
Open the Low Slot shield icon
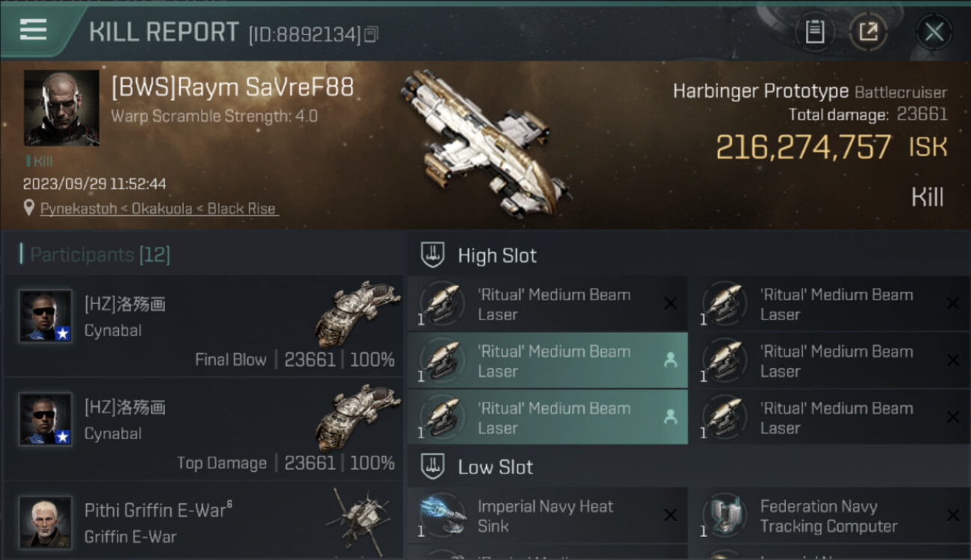point(432,467)
